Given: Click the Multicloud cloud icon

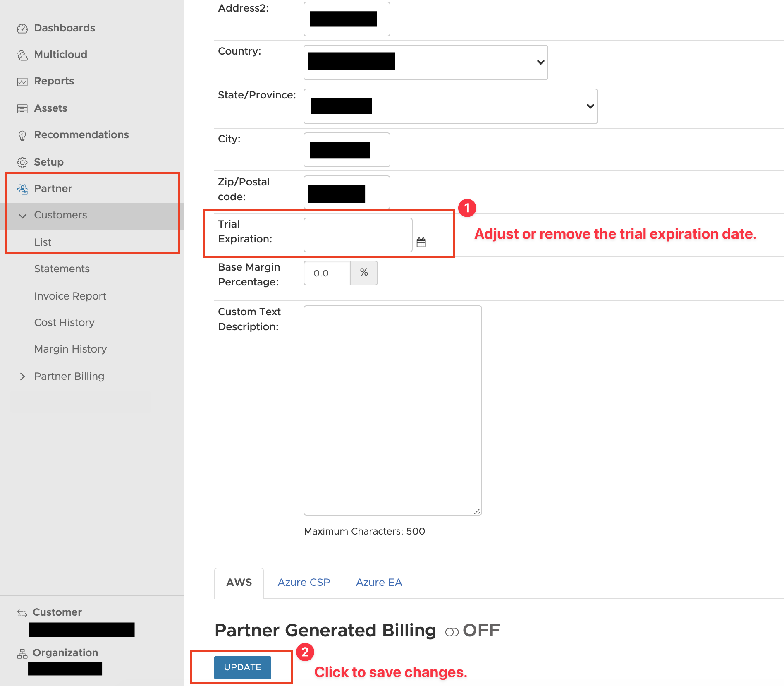Looking at the screenshot, I should click(22, 55).
